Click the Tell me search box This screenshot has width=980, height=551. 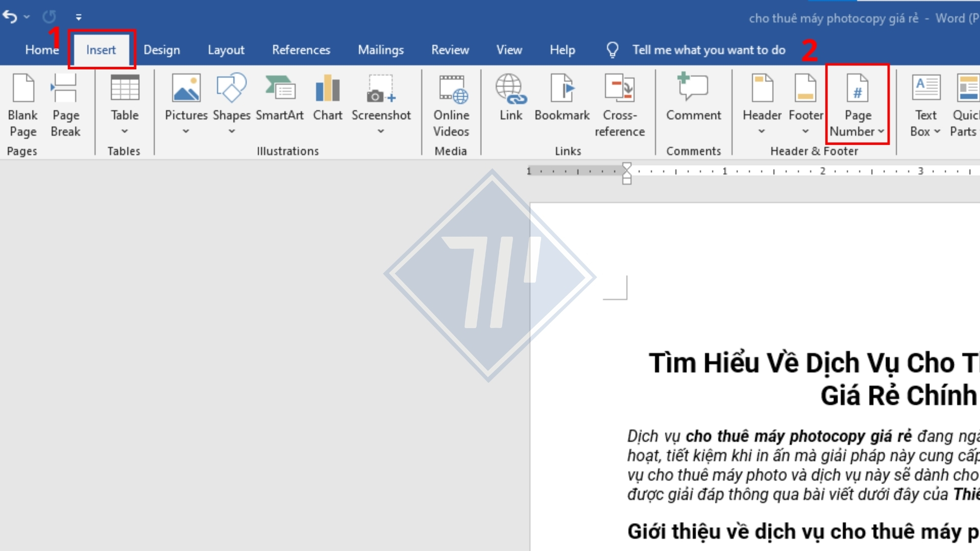click(708, 50)
